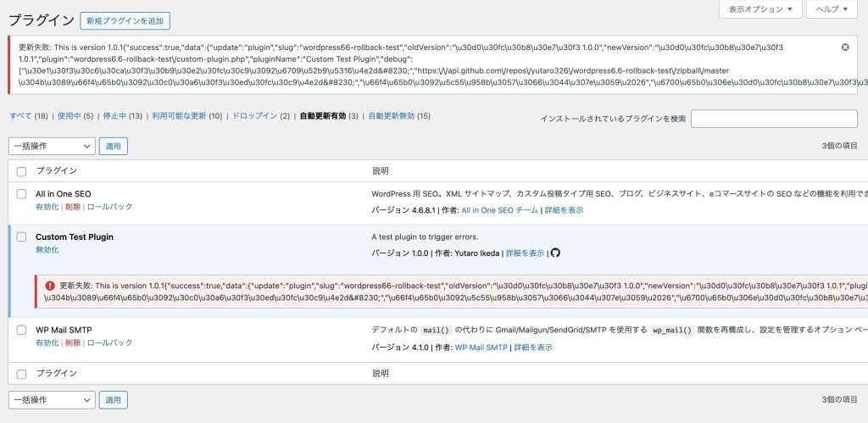The height and width of the screenshot is (423, 868).
Task: Switch to the 使用中 filter
Action: point(70,116)
